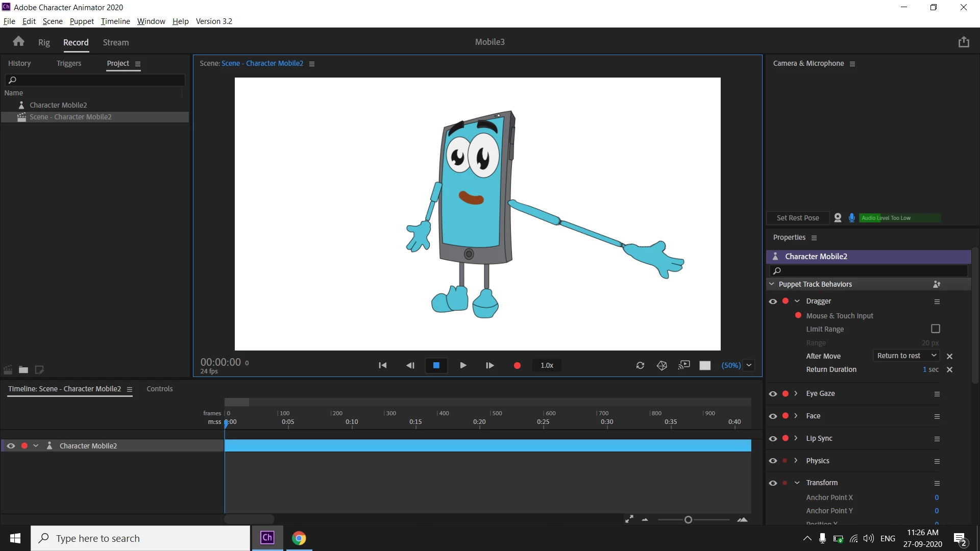The width and height of the screenshot is (980, 551).
Task: Expand the Lip Sync behavior
Action: (x=796, y=438)
